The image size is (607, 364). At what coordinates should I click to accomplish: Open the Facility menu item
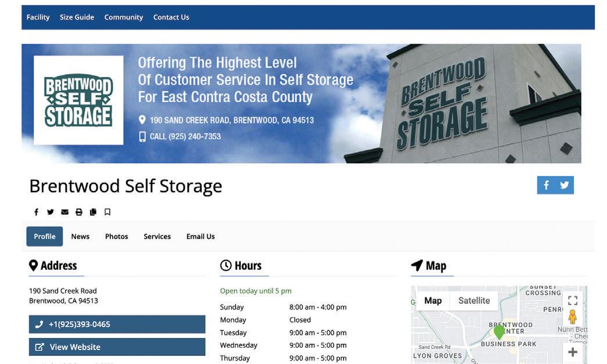[x=38, y=17]
